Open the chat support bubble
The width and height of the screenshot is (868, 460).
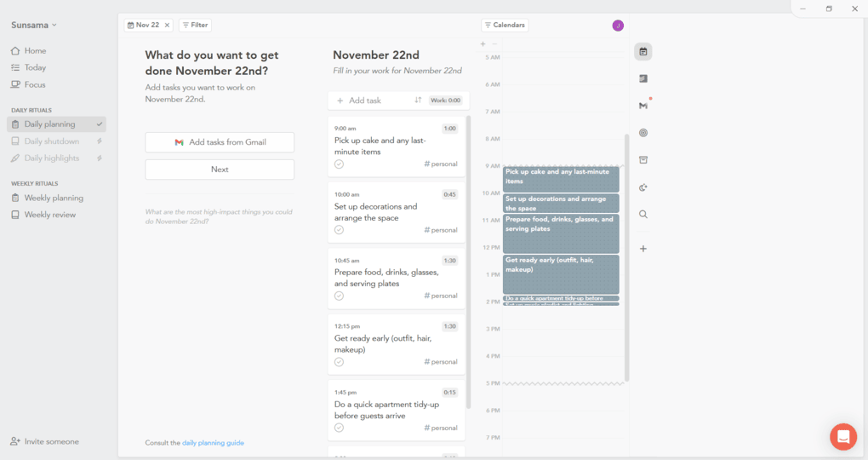(x=843, y=437)
